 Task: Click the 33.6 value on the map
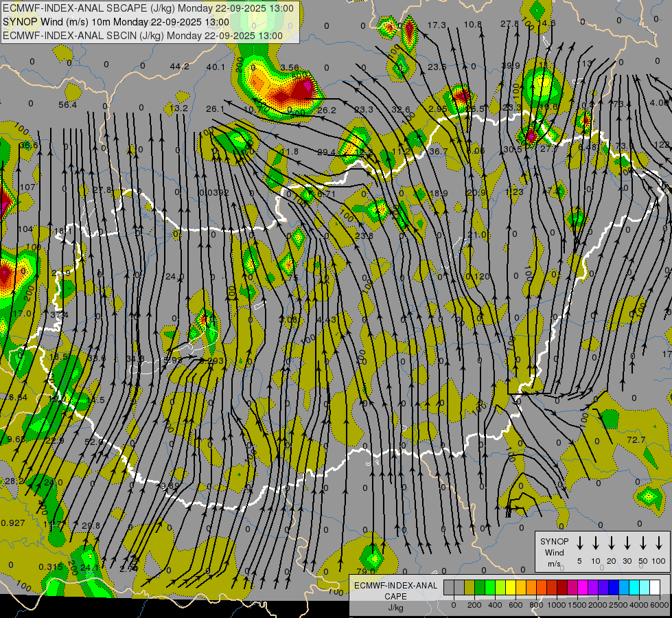click(96, 358)
